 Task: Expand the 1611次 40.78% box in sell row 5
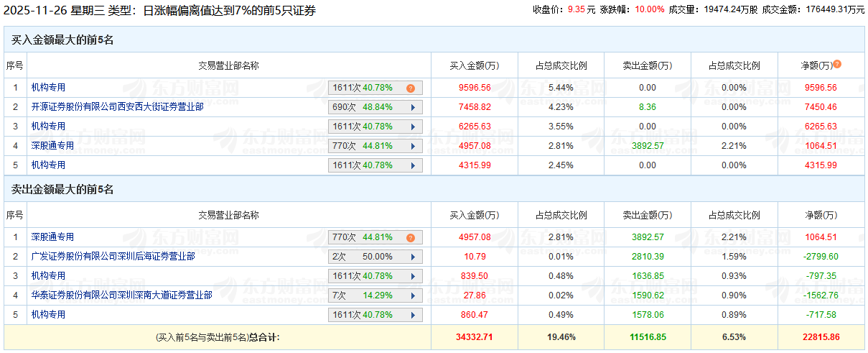[x=375, y=315]
